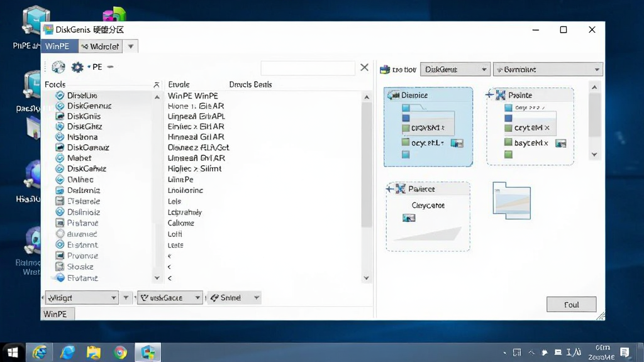Click the dropdown arrow next to Wdrclet tab
Viewport: 644px width, 362px height.
(x=131, y=47)
